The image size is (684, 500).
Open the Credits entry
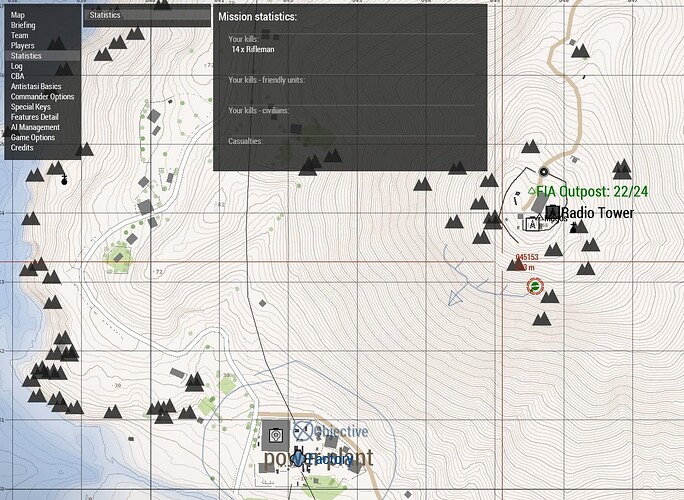pos(22,147)
